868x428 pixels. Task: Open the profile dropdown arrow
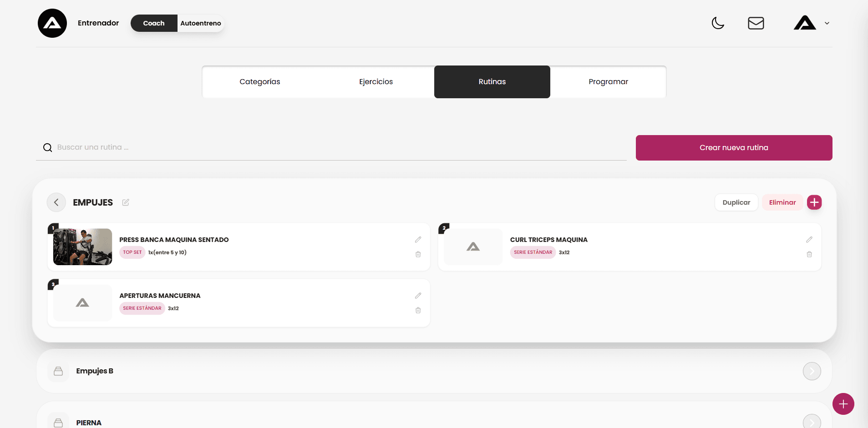(827, 23)
